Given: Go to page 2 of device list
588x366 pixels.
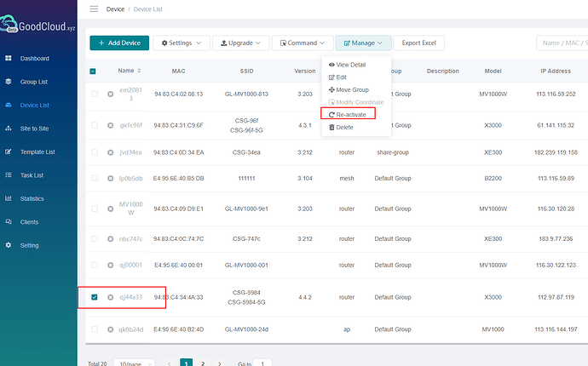Looking at the screenshot, I should click(x=202, y=363).
